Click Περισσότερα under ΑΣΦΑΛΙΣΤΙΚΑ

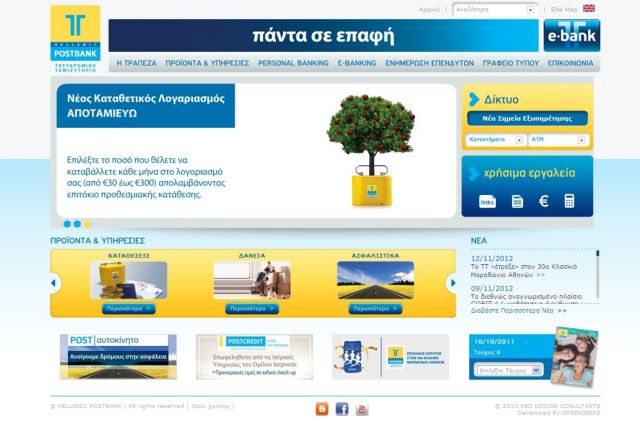375,309
